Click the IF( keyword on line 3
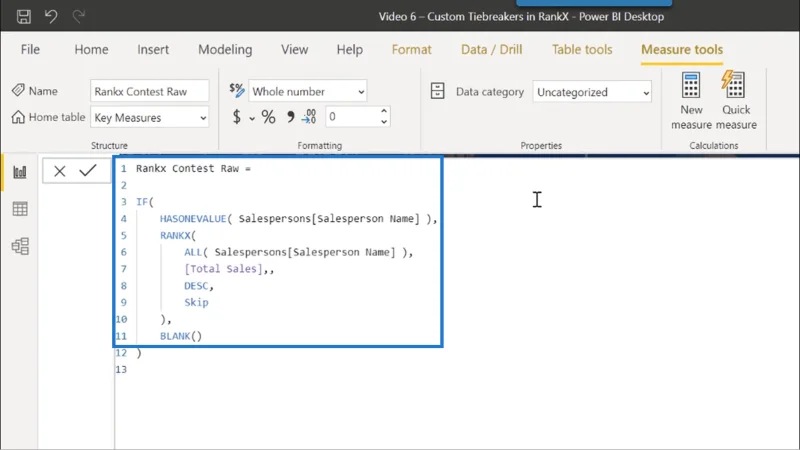Screen dimensions: 800x450 point(144,202)
